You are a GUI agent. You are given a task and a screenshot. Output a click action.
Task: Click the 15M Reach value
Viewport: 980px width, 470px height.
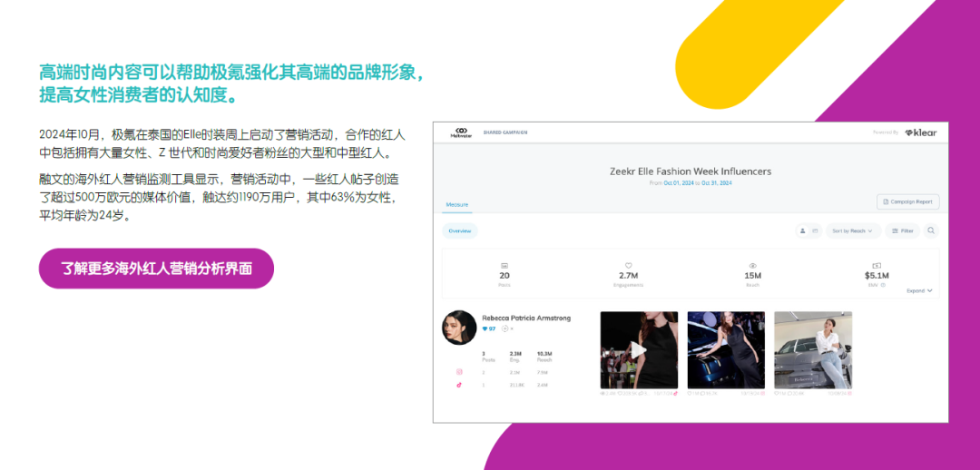(752, 276)
